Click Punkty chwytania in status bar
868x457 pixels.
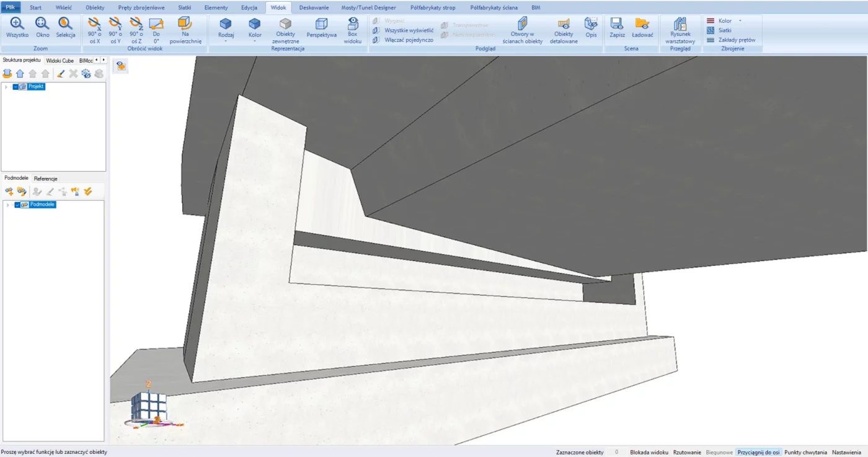[805, 452]
